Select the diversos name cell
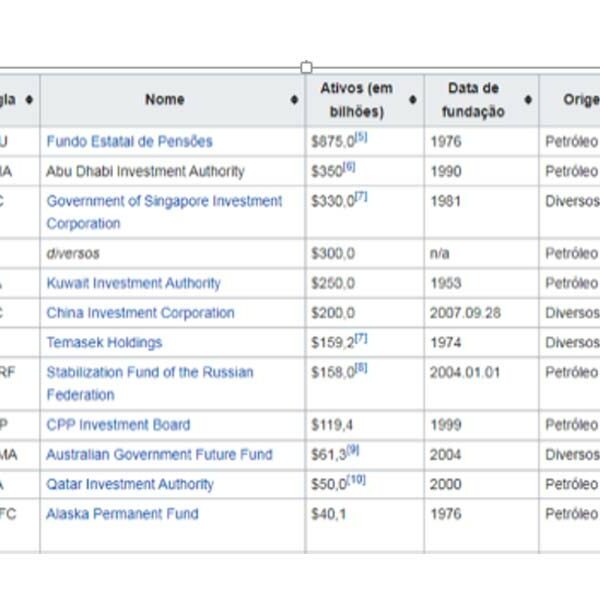Viewport: 600px width, 600px height. (x=172, y=254)
